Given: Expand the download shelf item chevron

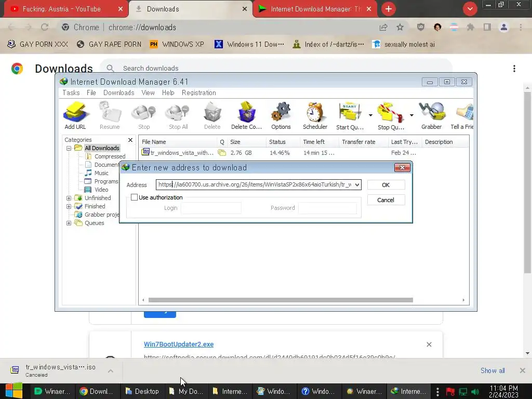Looking at the screenshot, I should coord(111,371).
